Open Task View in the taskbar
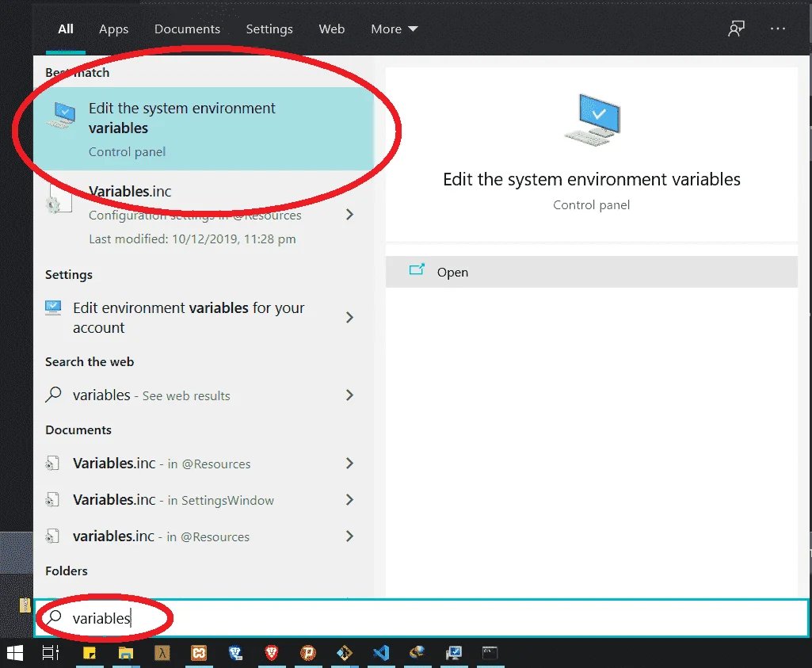 click(51, 653)
